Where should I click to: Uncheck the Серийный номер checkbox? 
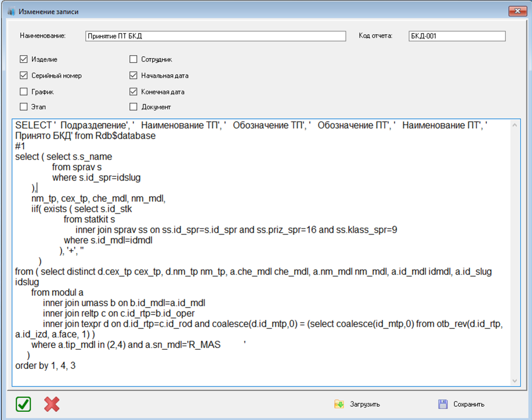click(24, 75)
